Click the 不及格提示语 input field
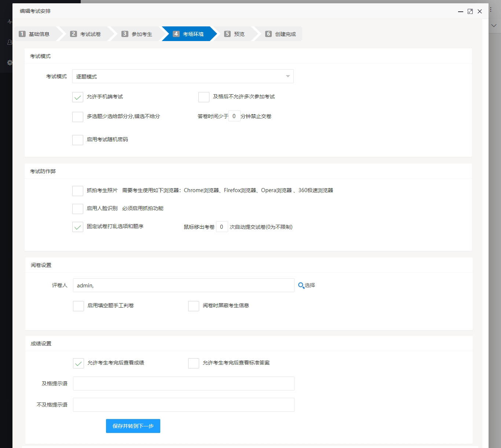The width and height of the screenshot is (501, 448). (184, 405)
